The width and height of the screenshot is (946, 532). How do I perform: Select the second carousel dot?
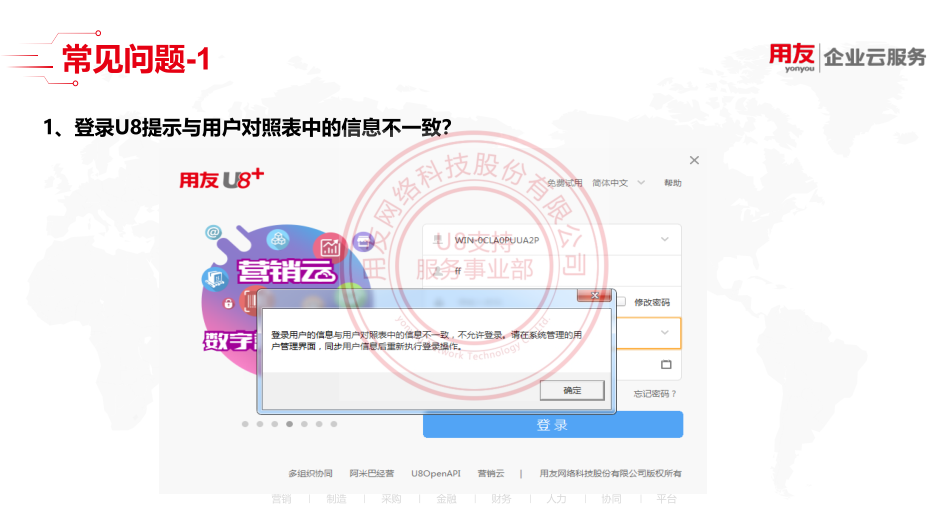click(x=260, y=424)
